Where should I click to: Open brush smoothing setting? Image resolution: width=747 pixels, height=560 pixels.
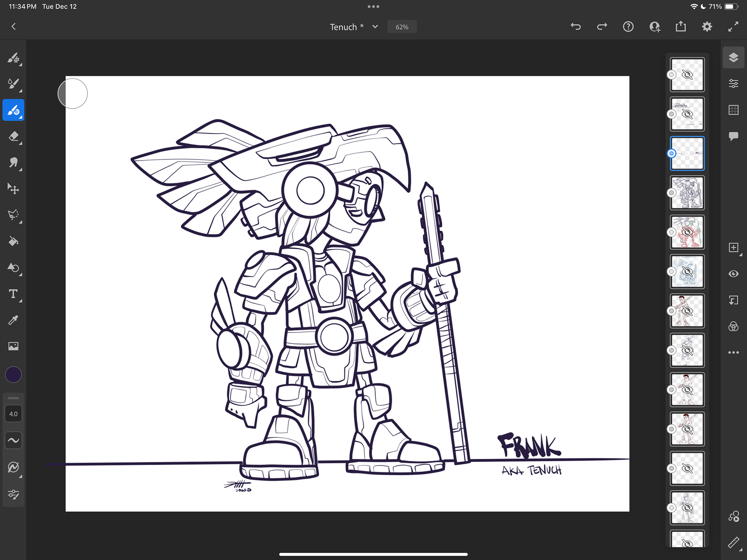[x=14, y=467]
